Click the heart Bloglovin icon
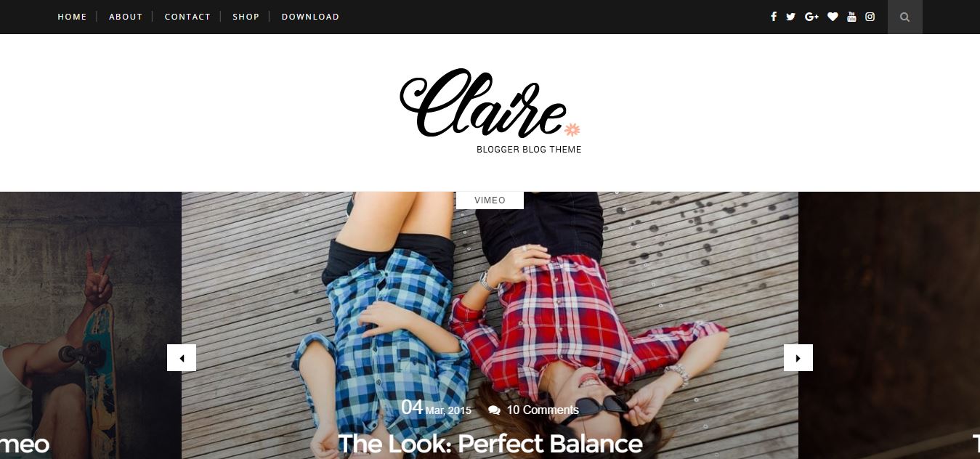Image resolution: width=980 pixels, height=459 pixels. tap(833, 17)
